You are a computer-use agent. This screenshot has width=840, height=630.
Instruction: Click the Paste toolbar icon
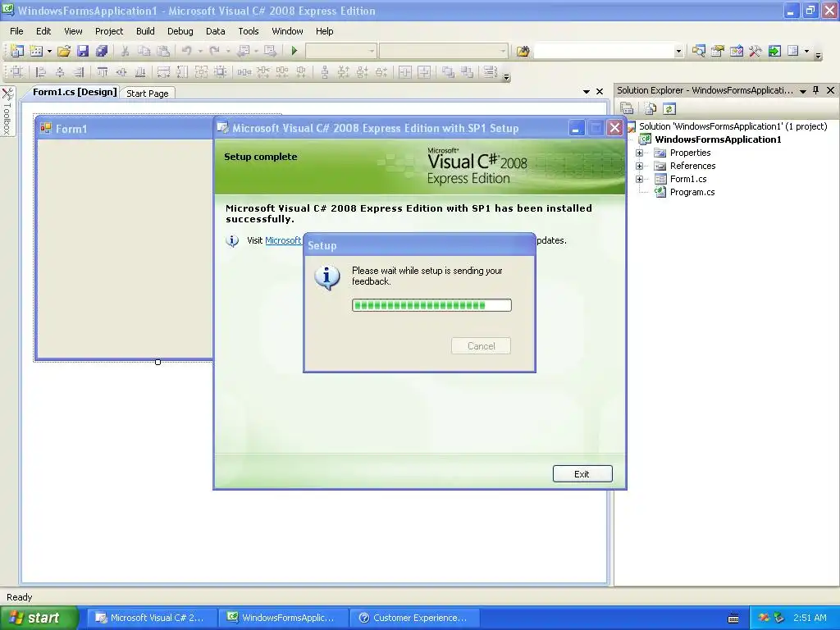[163, 51]
